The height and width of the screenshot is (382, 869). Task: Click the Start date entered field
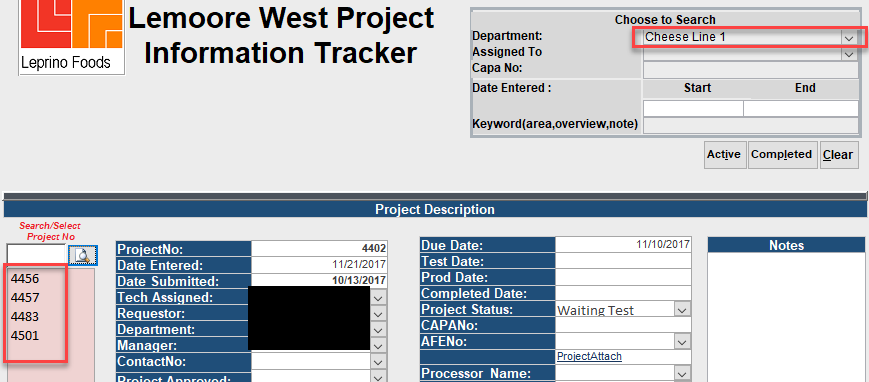tap(693, 109)
